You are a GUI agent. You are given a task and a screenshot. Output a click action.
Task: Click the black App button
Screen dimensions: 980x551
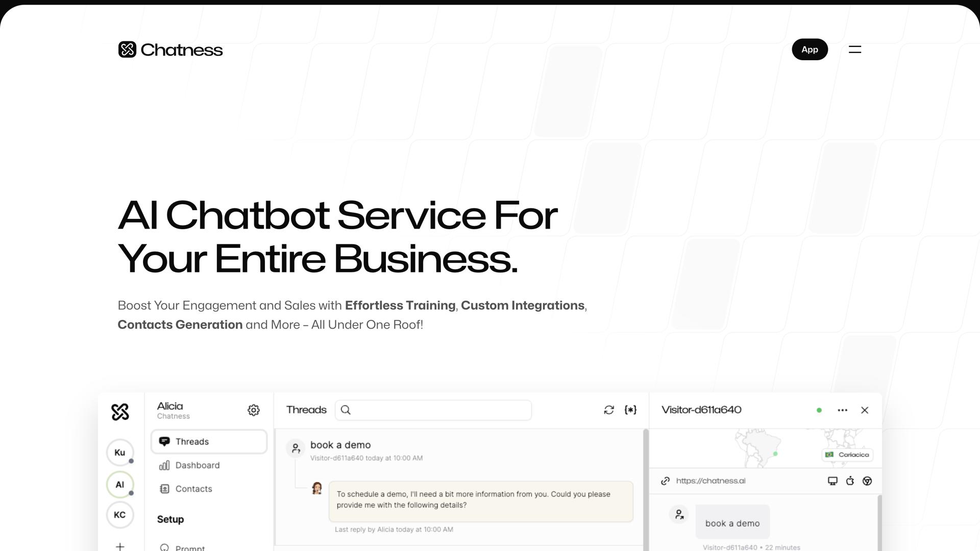coord(810,49)
